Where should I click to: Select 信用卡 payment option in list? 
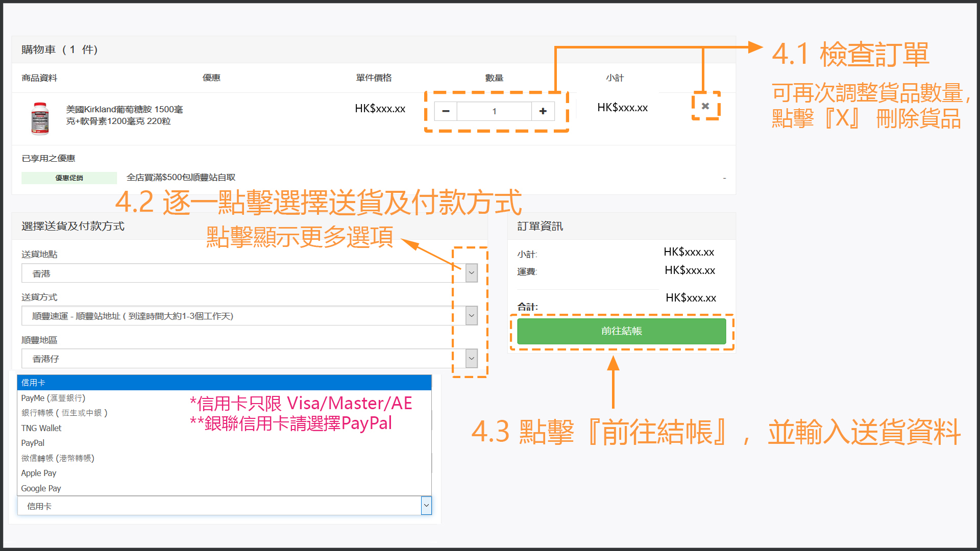click(x=33, y=383)
